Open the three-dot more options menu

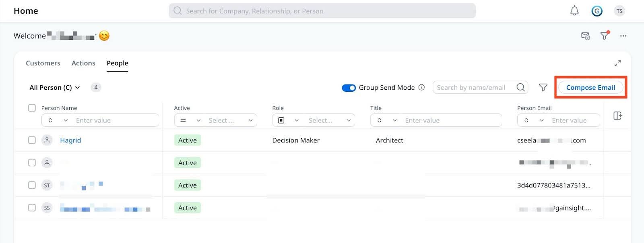click(623, 36)
